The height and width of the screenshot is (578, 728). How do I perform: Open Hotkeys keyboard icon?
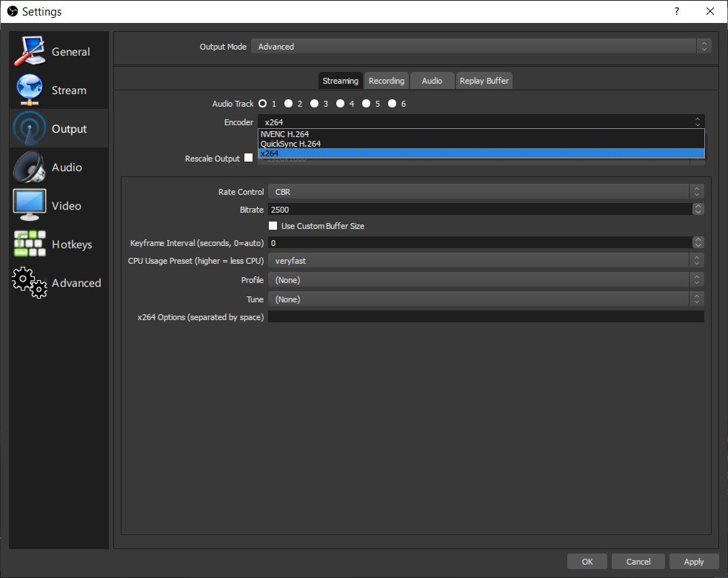30,244
